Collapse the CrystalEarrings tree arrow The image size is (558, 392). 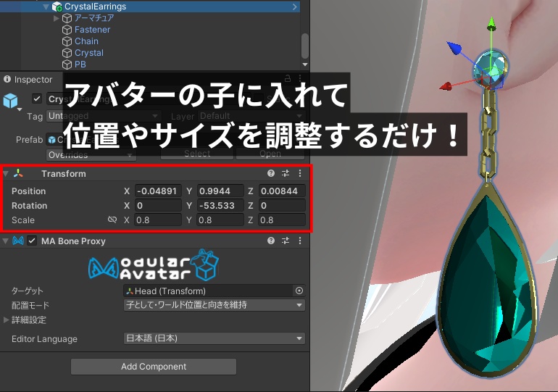[46, 7]
